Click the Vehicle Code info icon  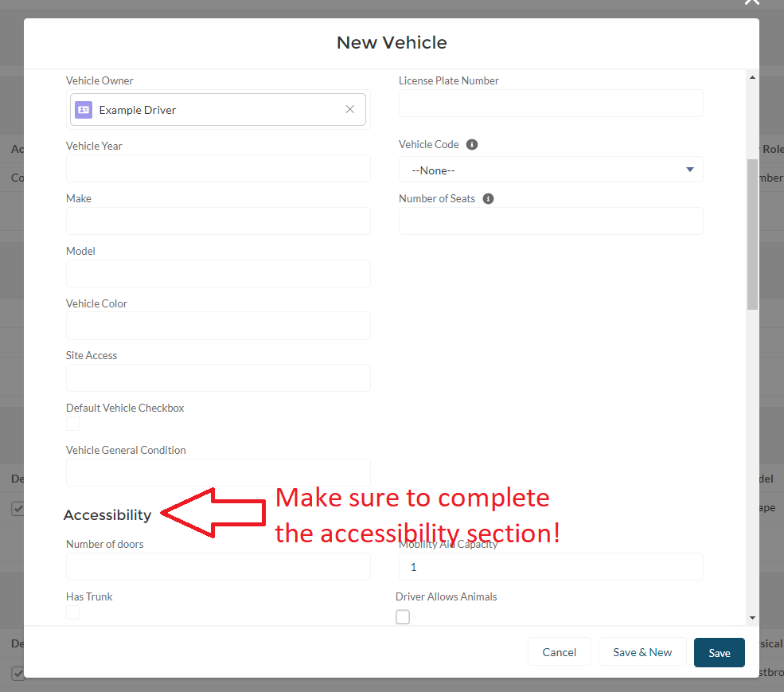pyautogui.click(x=472, y=145)
